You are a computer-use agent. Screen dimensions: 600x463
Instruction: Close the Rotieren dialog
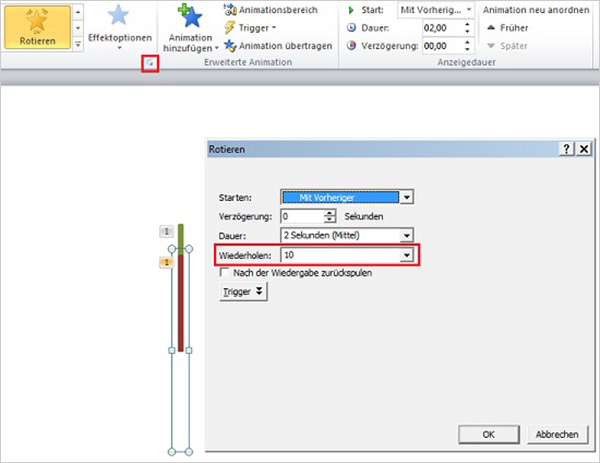584,149
